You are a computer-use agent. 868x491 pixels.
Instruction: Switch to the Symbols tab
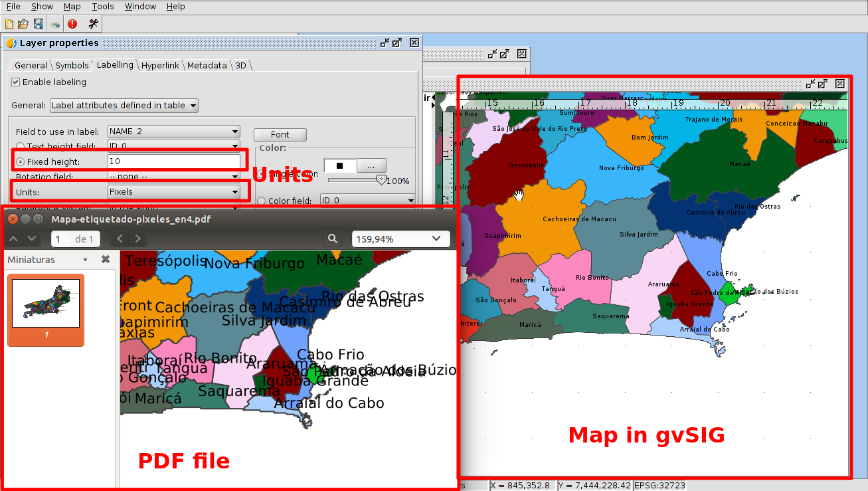[x=72, y=65]
